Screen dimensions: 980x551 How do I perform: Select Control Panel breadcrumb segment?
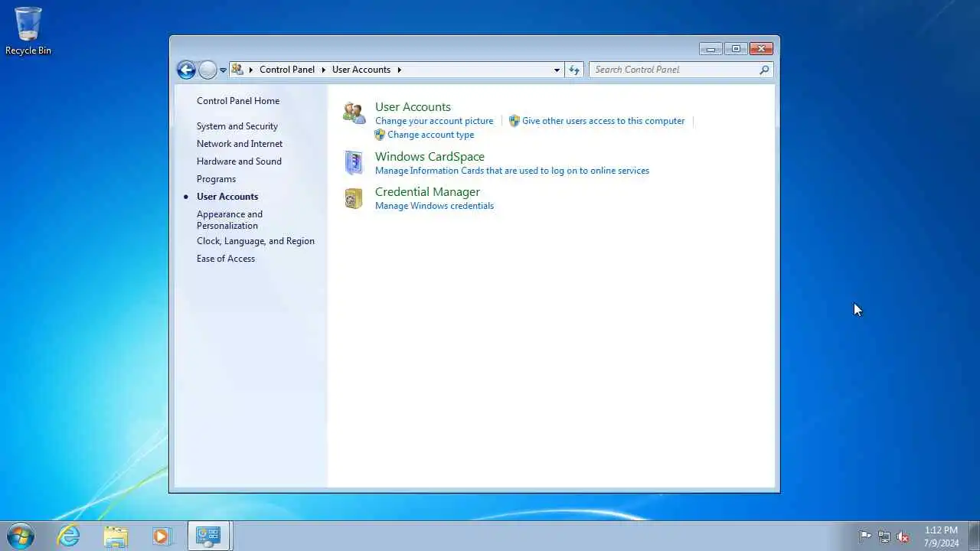point(287,70)
